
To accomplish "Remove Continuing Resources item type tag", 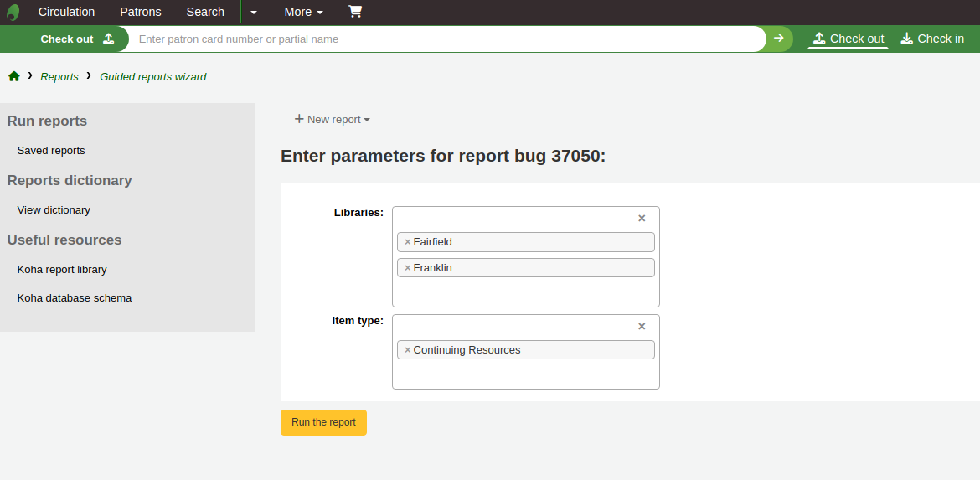I will coord(408,350).
